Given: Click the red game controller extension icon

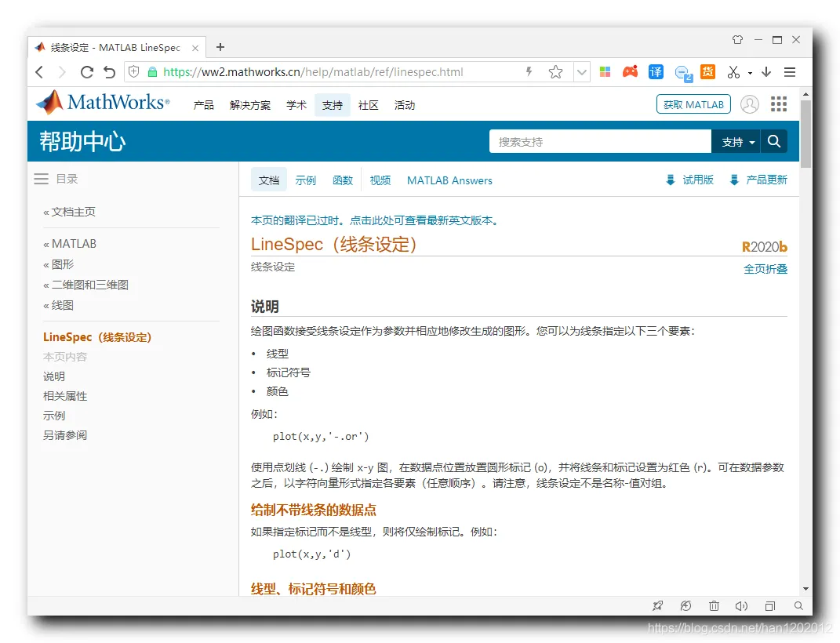Looking at the screenshot, I should (x=630, y=71).
